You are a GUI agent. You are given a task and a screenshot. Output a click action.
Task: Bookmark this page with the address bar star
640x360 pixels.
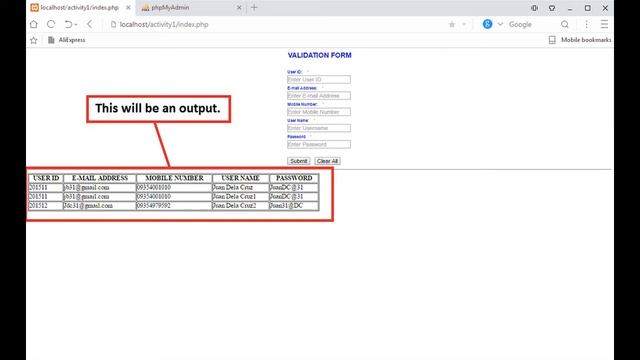click(452, 24)
